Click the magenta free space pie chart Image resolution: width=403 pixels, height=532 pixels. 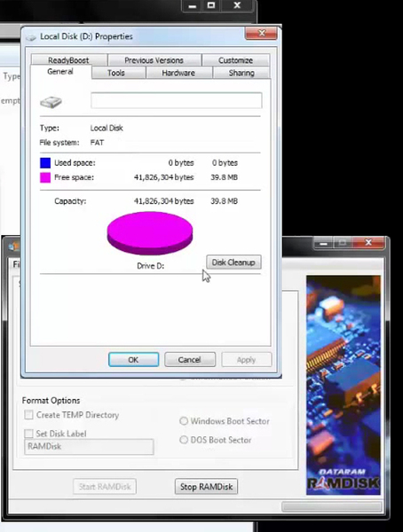pyautogui.click(x=150, y=233)
